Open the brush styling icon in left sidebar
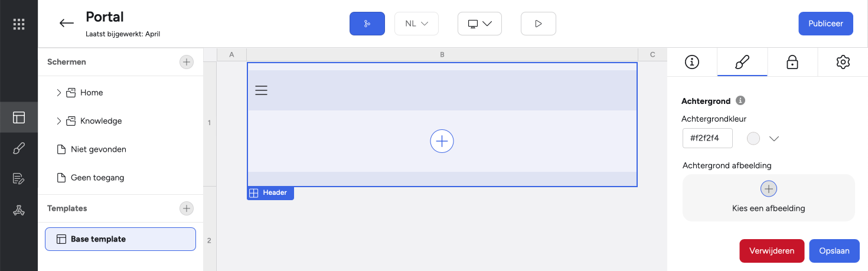Screen dimensions: 868x271 coord(19,148)
